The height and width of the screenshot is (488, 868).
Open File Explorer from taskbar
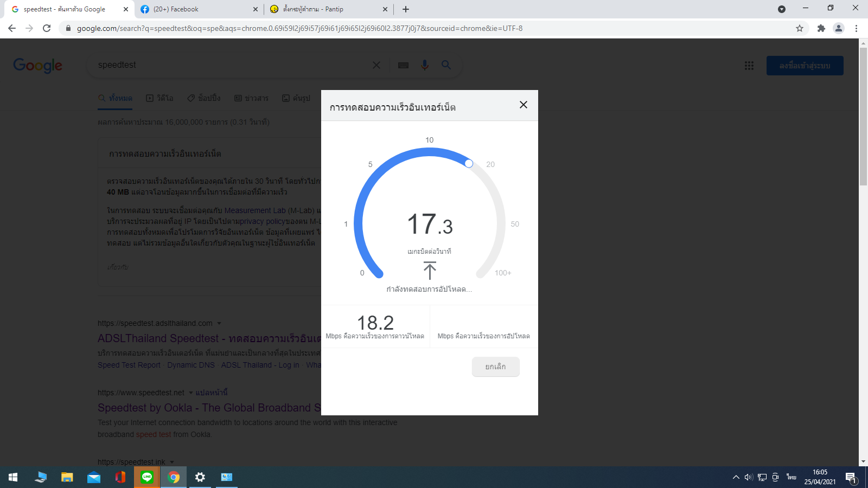click(x=67, y=477)
